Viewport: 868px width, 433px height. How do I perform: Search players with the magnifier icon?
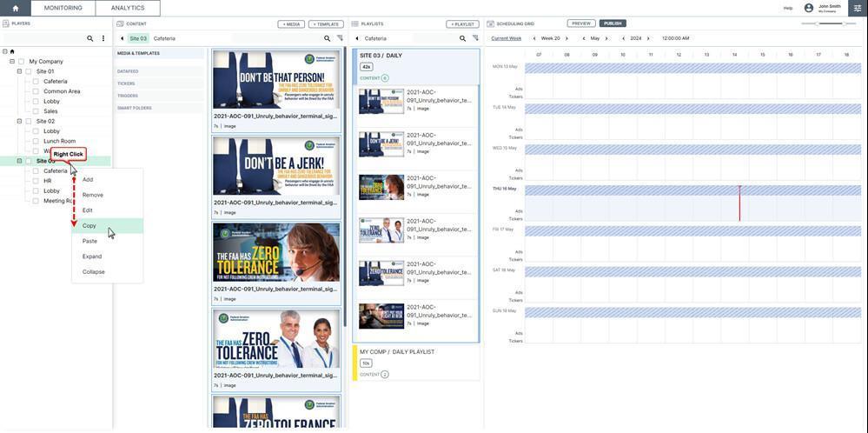pos(89,39)
